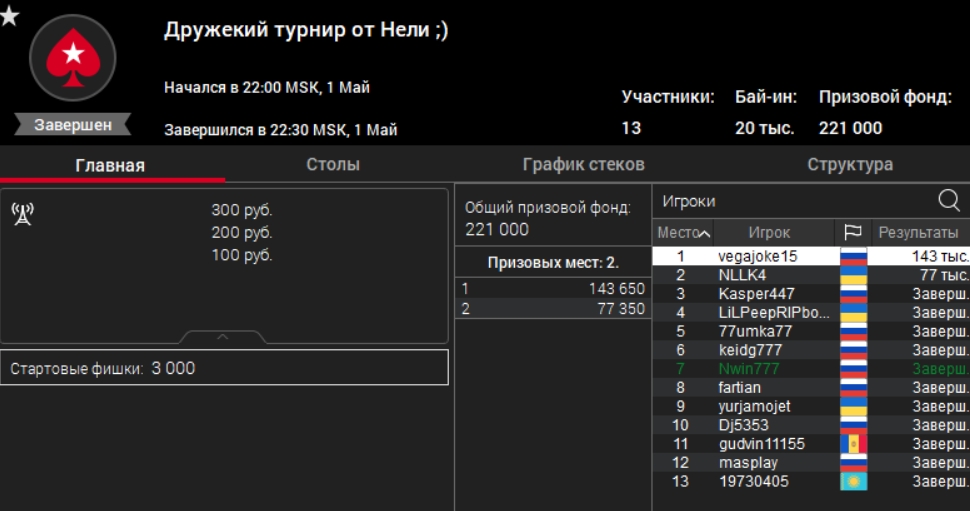This screenshot has width=970, height=511.
Task: Click the 100 руб. prize line
Action: 242,254
